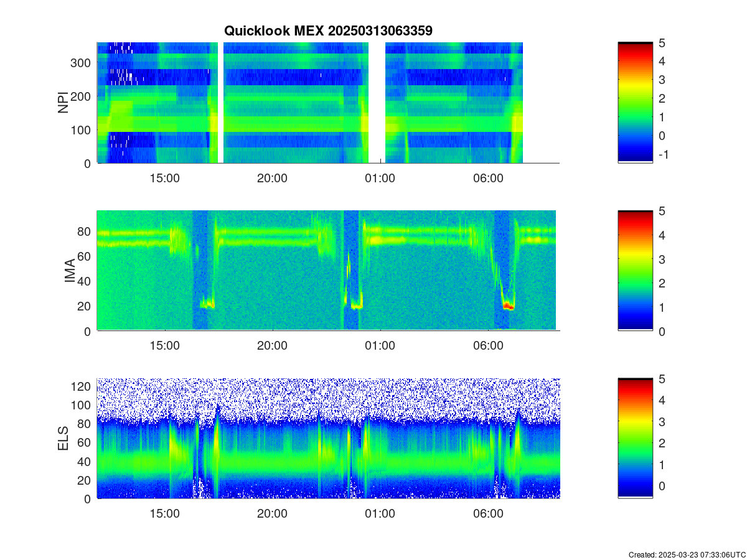Click the 20 tick on IMA y-axis
Screen dimensions: 747x560
85,306
